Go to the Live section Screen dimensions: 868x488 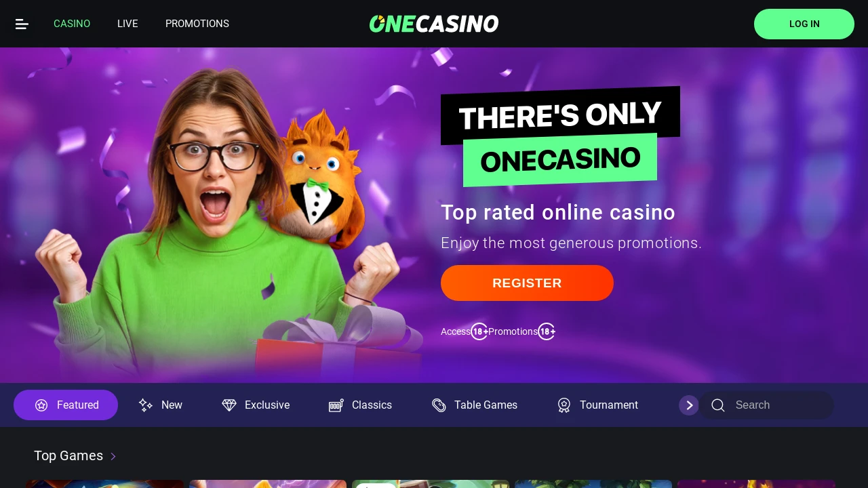(127, 24)
